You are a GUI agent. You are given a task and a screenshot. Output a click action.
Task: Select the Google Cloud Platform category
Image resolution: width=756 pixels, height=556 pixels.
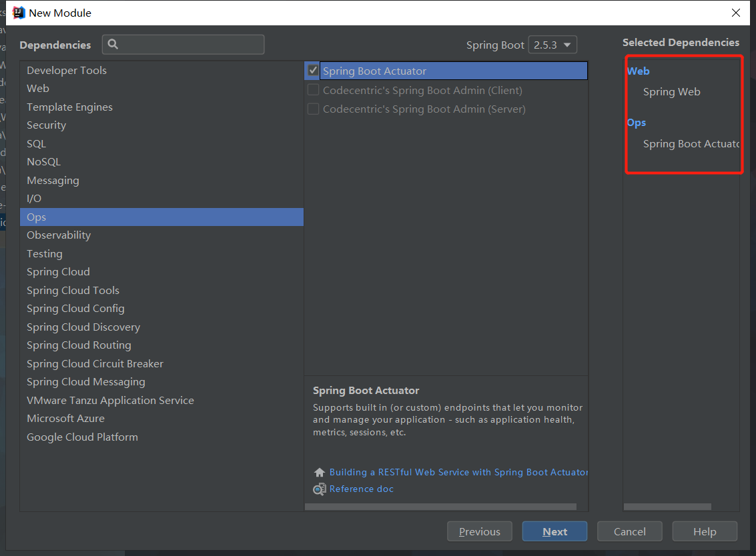[161, 437]
